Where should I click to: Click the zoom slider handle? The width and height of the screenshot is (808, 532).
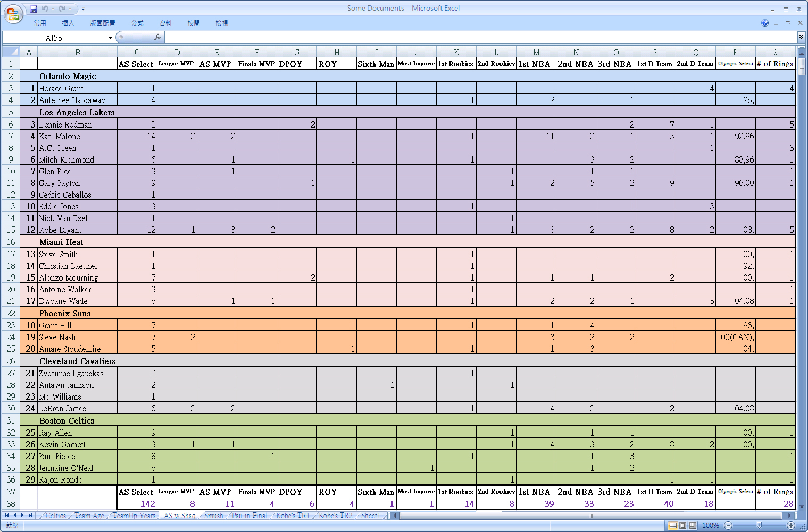[x=760, y=526]
